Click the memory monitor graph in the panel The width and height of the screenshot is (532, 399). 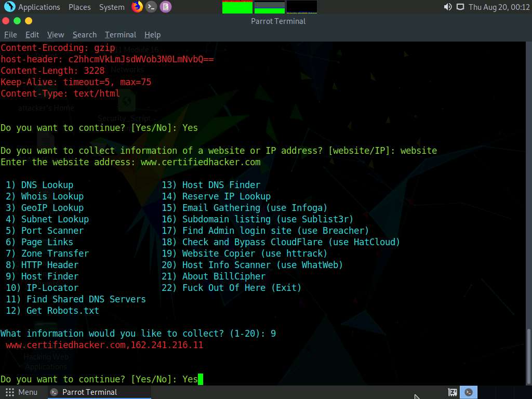[x=270, y=7]
